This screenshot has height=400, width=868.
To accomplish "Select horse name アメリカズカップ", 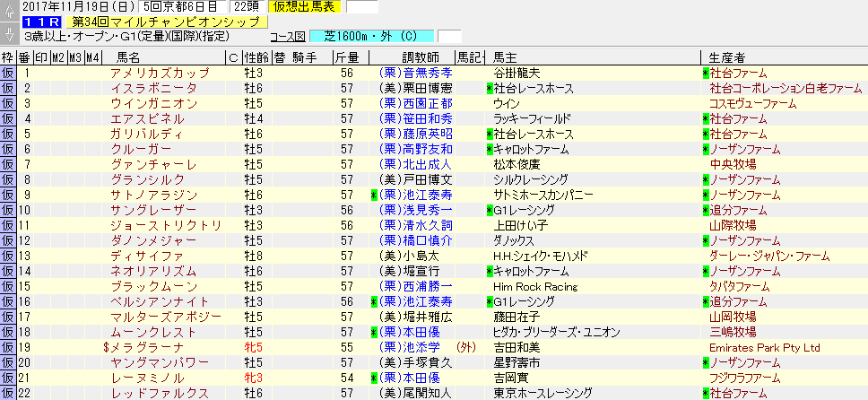I will [x=160, y=74].
